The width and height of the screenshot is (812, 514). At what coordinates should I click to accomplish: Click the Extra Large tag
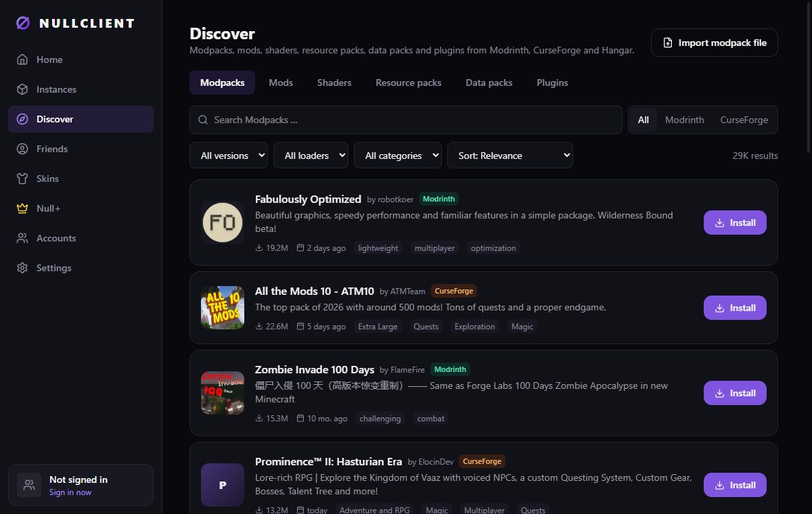pos(378,327)
